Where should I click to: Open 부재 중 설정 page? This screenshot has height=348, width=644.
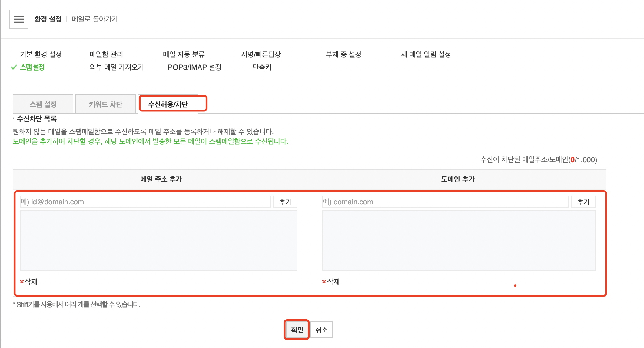click(344, 54)
